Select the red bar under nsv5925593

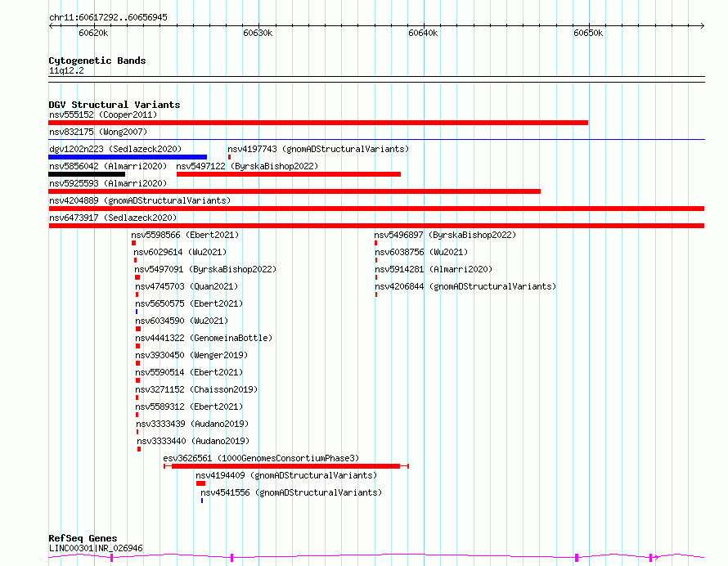pyautogui.click(x=294, y=191)
